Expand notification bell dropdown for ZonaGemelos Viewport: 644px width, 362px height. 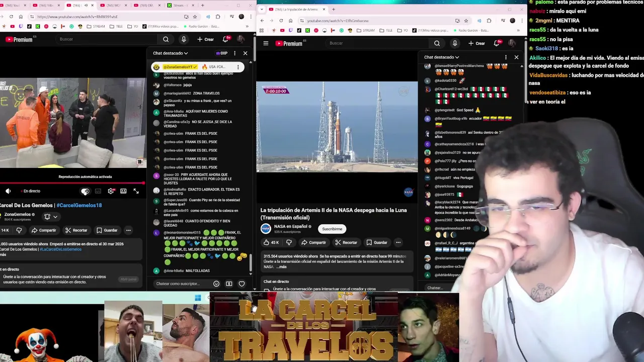(51, 217)
